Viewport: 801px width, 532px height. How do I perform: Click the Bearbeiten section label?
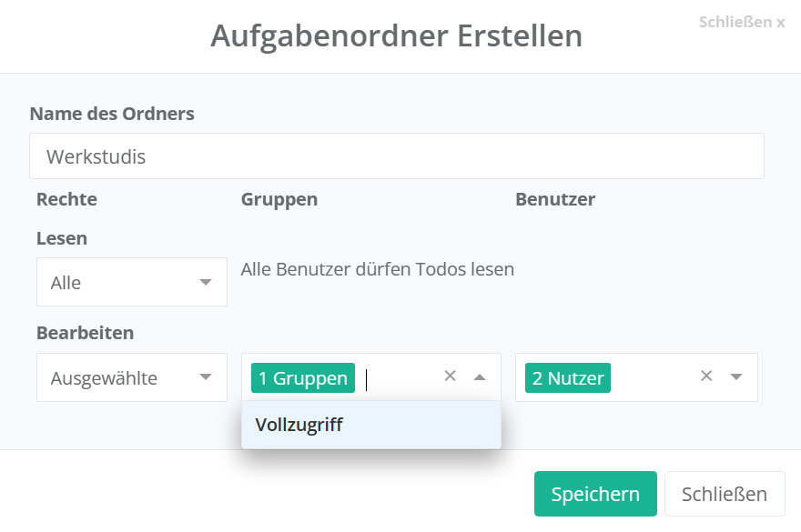coord(86,333)
